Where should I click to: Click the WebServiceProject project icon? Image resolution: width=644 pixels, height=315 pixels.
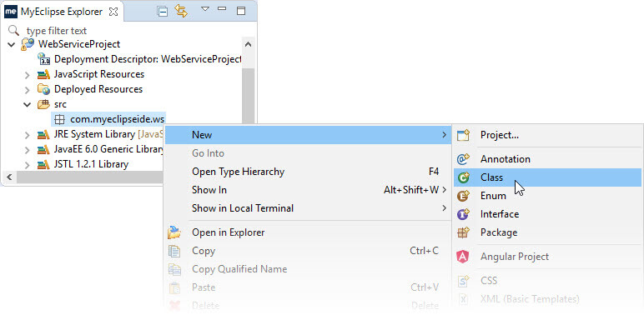(27, 44)
